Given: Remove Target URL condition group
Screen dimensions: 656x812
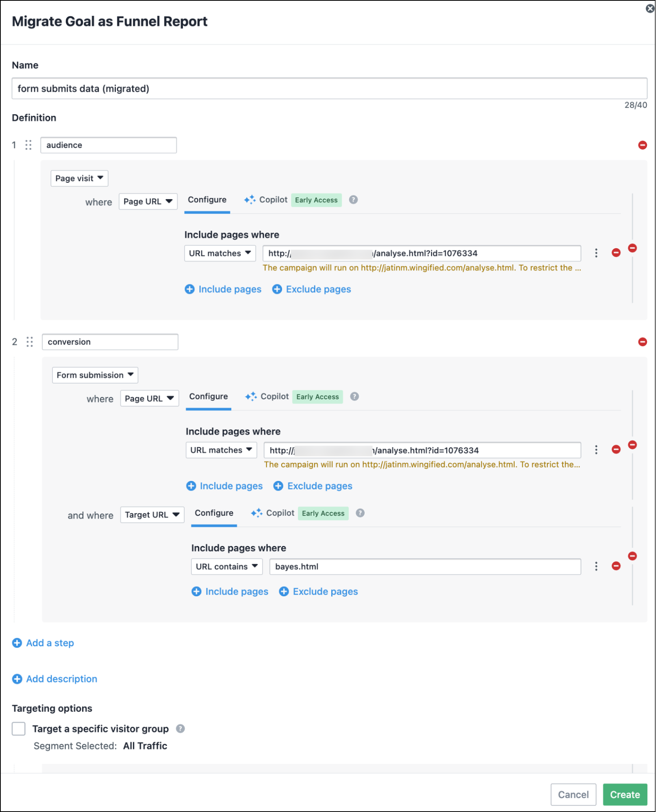Looking at the screenshot, I should point(632,556).
